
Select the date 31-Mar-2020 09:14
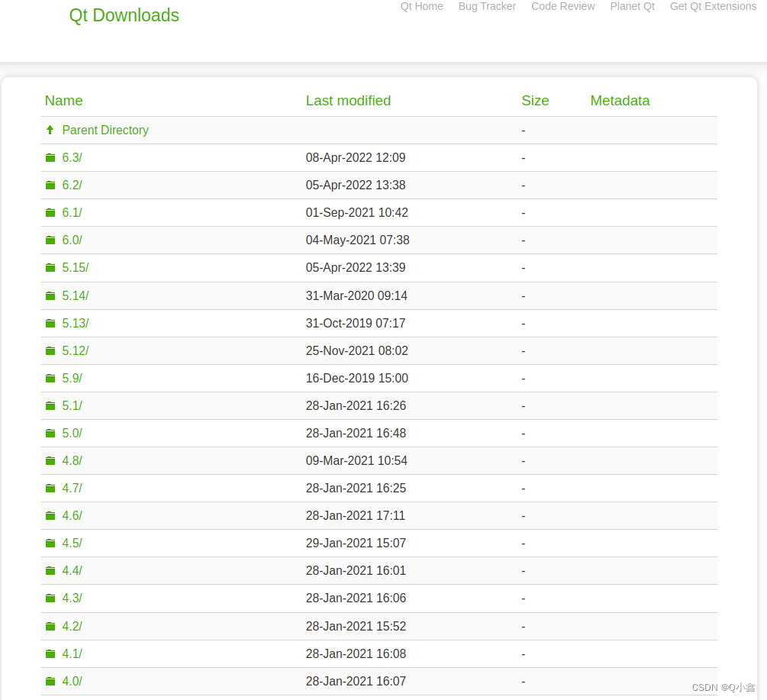[x=356, y=296]
